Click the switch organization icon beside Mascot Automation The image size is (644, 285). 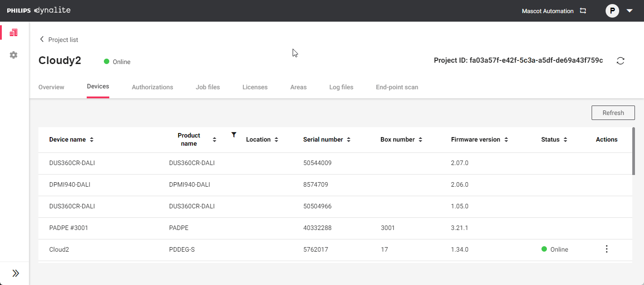[583, 11]
